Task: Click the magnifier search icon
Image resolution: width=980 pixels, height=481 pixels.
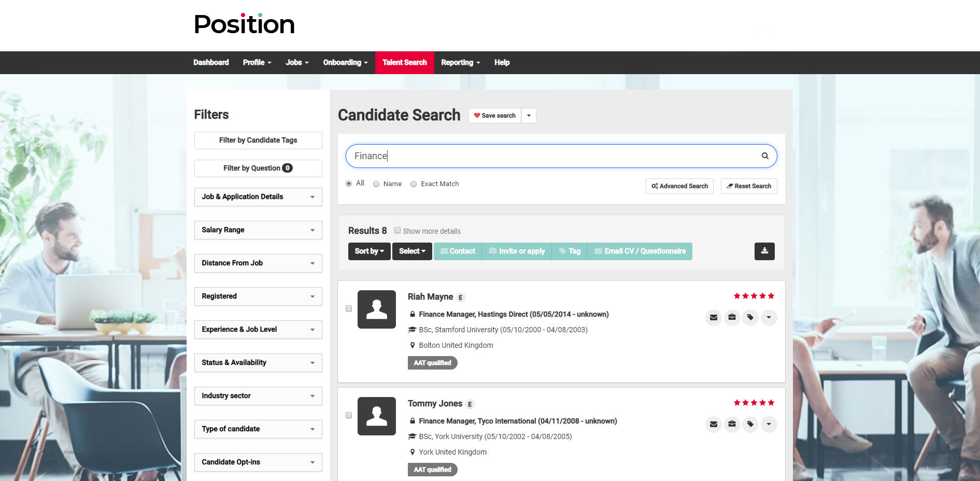Action: (764, 156)
